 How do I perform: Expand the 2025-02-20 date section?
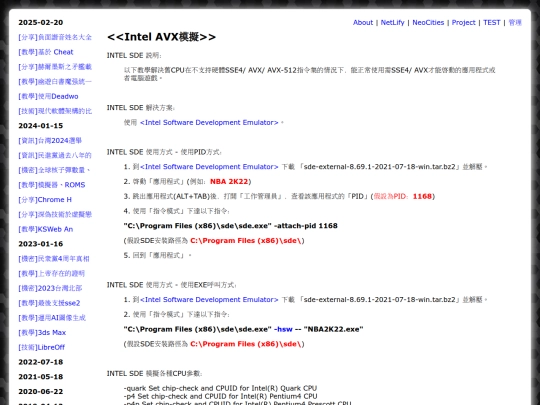coord(41,22)
